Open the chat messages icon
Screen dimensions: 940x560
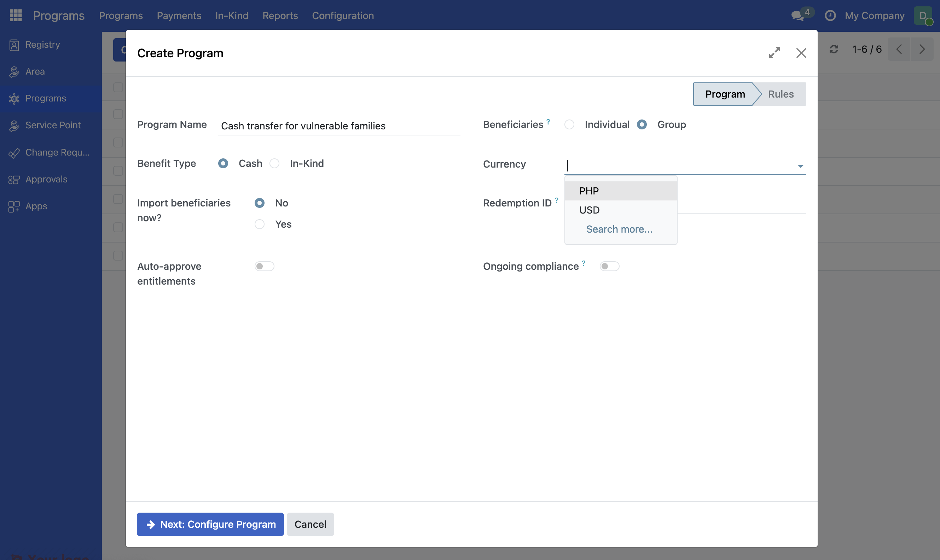coord(797,16)
